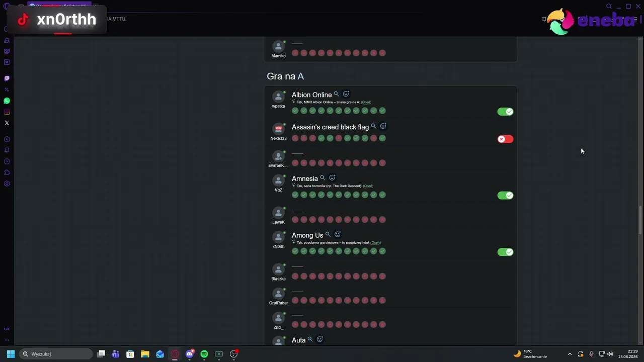Click the search icon beside Albion Online
644x362 pixels.
337,94
